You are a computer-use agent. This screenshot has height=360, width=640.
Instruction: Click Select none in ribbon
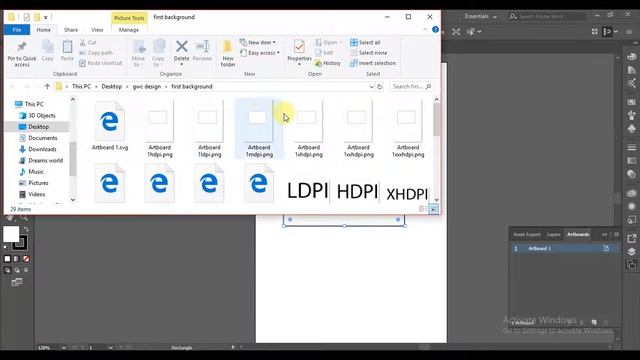pyautogui.click(x=369, y=53)
